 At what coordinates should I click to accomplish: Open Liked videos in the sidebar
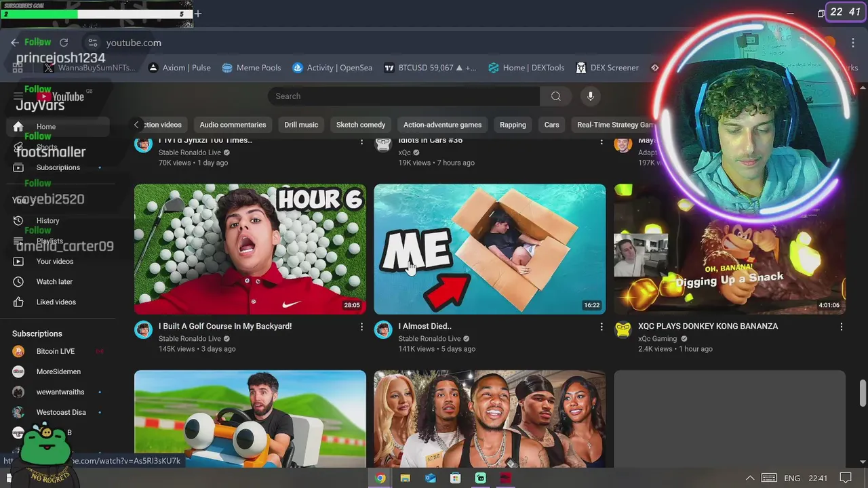point(55,302)
